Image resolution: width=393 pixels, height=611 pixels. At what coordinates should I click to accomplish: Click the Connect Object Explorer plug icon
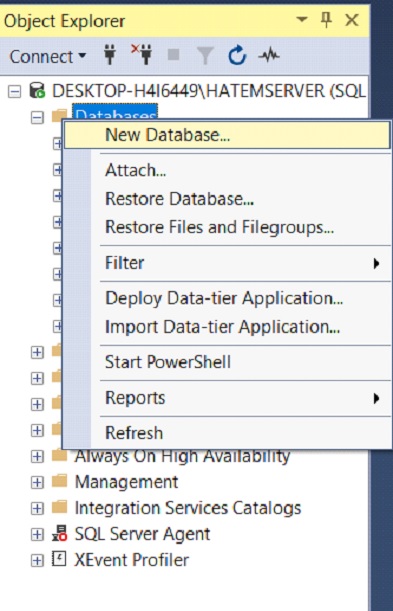tap(110, 55)
